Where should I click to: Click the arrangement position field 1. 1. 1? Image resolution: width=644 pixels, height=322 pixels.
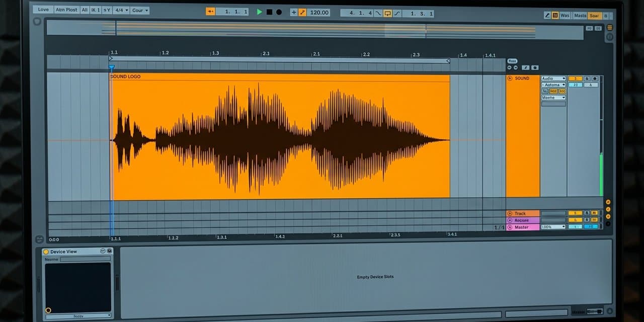point(232,12)
